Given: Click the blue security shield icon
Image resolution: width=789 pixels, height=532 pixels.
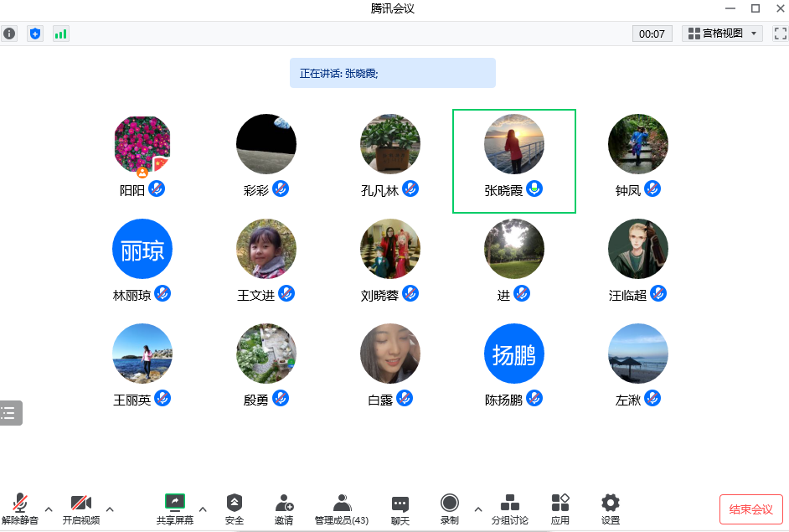Looking at the screenshot, I should tap(34, 34).
